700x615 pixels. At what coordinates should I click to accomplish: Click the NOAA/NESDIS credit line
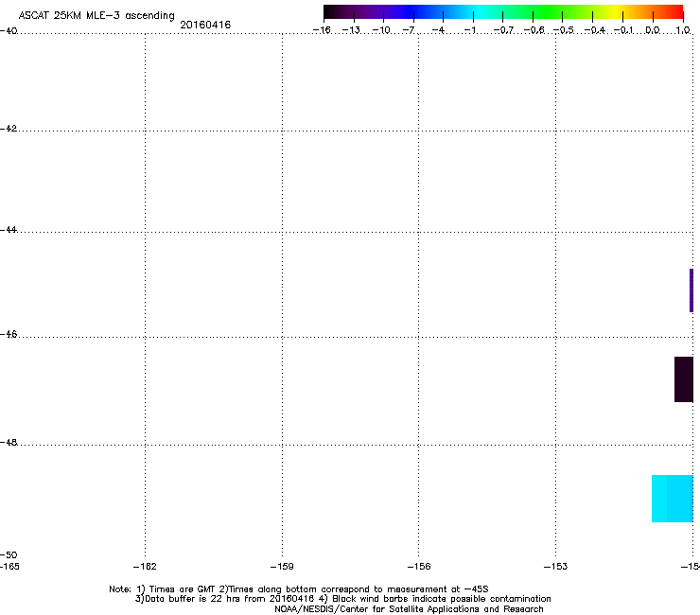(409, 609)
